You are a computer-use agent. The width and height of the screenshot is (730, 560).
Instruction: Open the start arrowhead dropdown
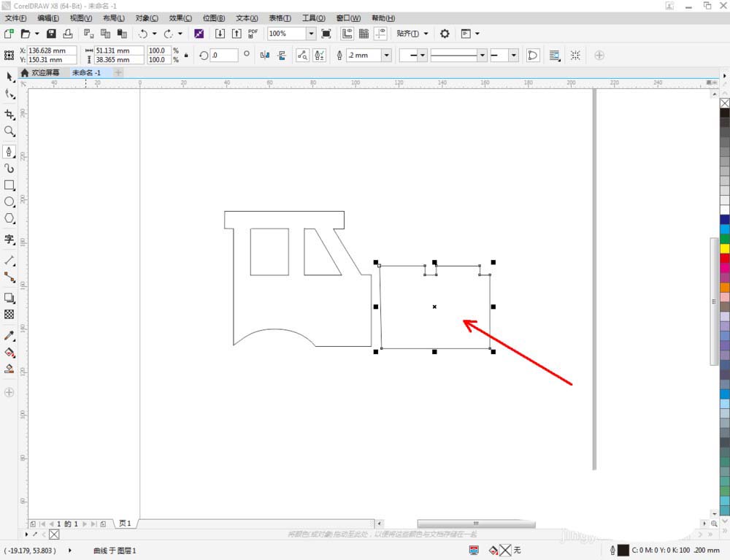(422, 55)
